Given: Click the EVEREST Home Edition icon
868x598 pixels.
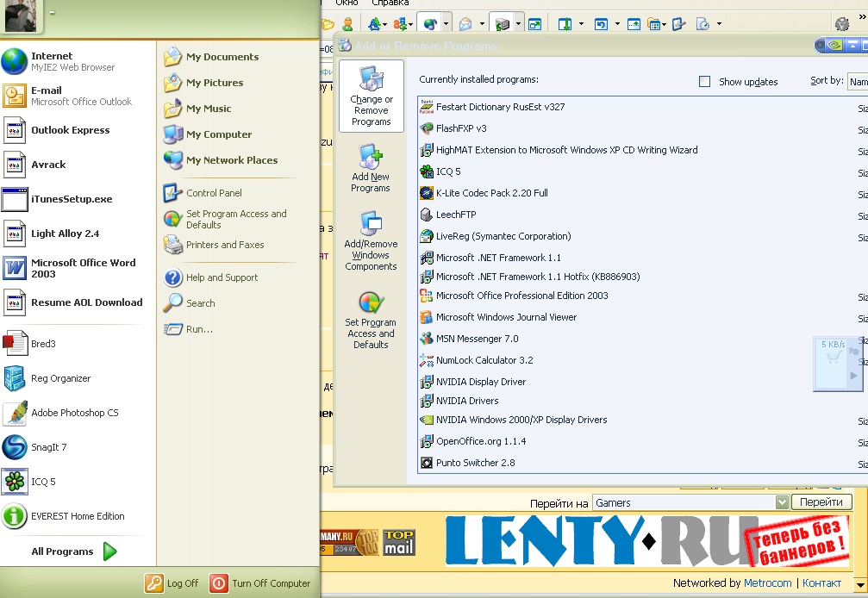Looking at the screenshot, I should click(x=15, y=516).
